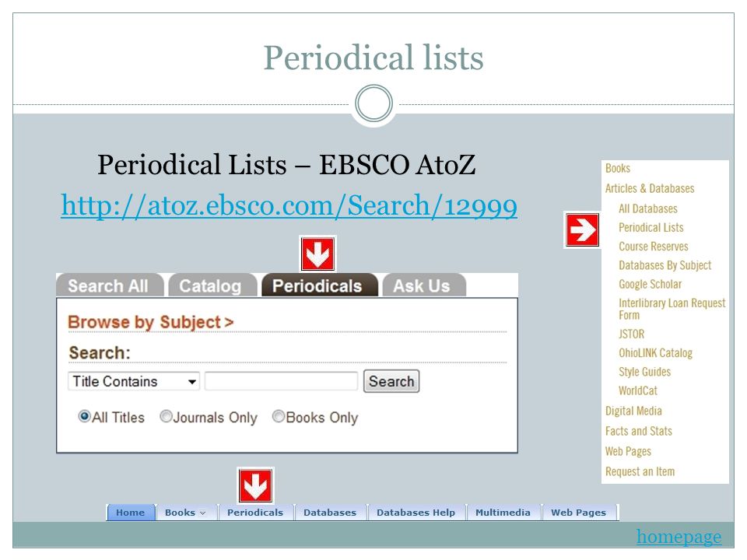Screen dimensions: 747x560
Task: Open Interlibrary Loan Request Form link
Action: pyautogui.click(x=672, y=309)
